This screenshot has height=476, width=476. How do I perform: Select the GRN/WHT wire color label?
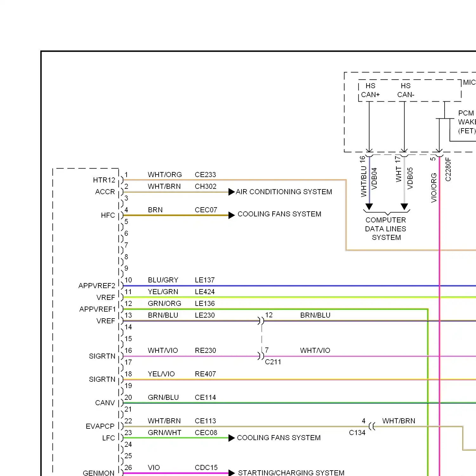[x=164, y=433]
